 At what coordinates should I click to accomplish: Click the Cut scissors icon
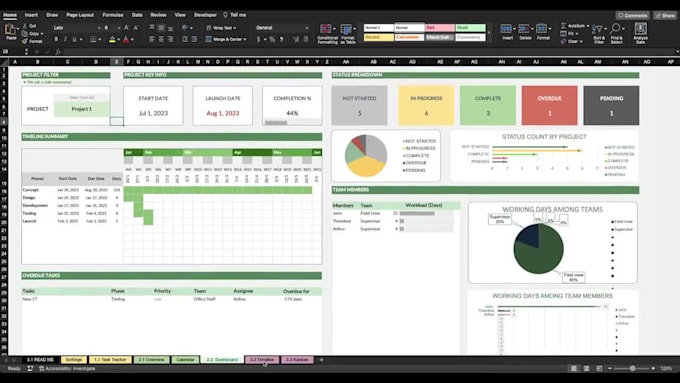coord(24,26)
